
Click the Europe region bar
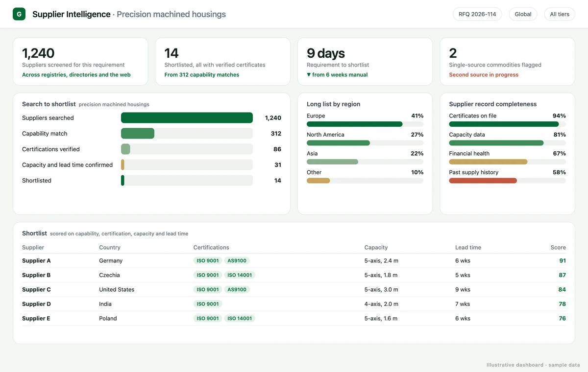(x=365, y=124)
